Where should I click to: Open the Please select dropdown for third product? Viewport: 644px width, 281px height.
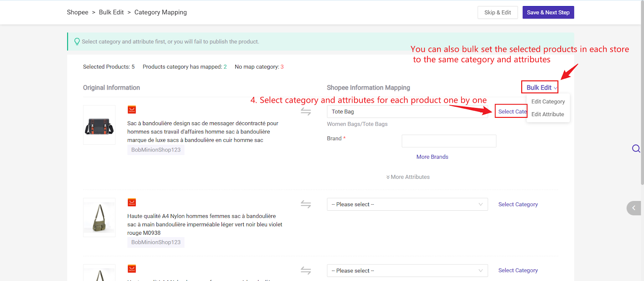coord(407,270)
